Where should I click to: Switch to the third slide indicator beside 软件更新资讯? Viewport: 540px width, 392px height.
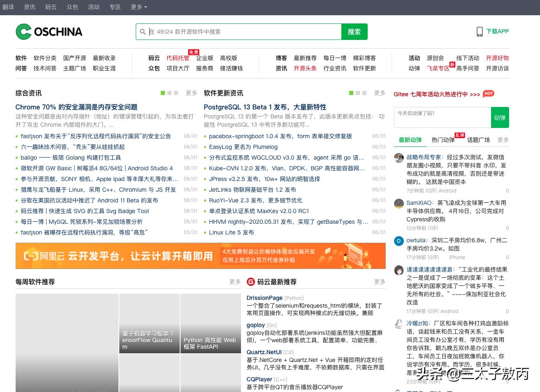pos(364,93)
